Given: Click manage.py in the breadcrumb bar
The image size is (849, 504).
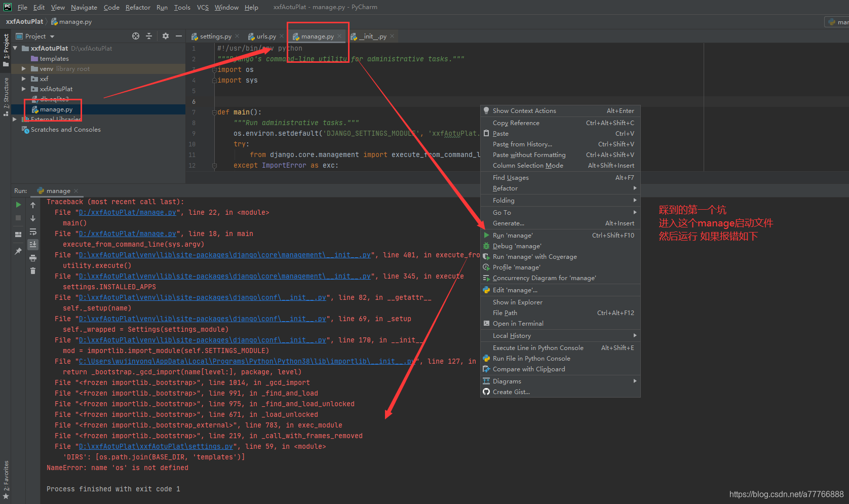Looking at the screenshot, I should coord(71,22).
